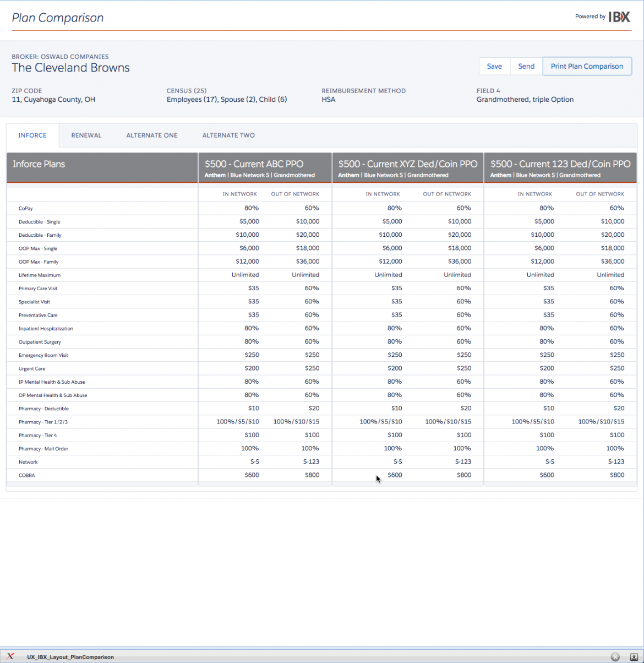Click the Emergency Room Visit row label
This screenshot has height=663, width=644.
click(x=43, y=355)
